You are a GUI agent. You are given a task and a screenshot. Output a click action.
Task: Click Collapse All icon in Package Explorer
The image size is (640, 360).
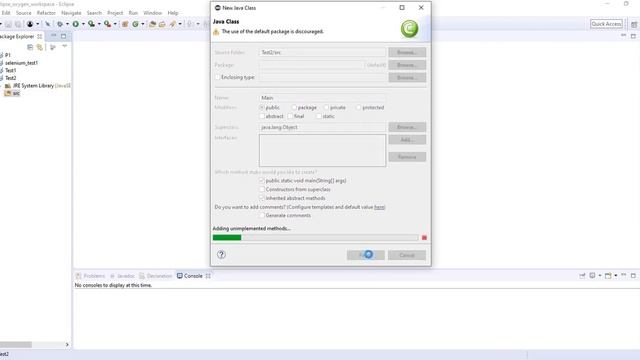[30, 47]
